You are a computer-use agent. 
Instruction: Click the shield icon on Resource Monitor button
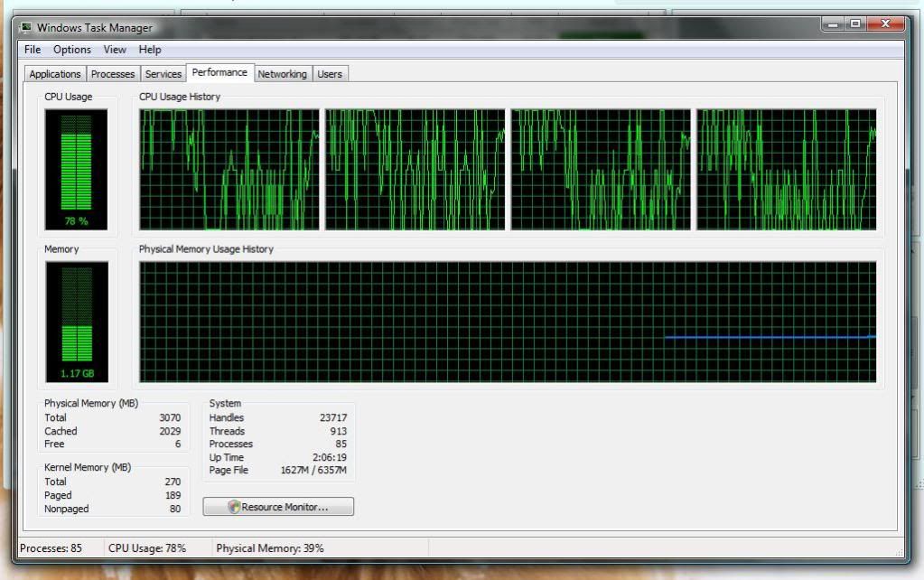234,507
